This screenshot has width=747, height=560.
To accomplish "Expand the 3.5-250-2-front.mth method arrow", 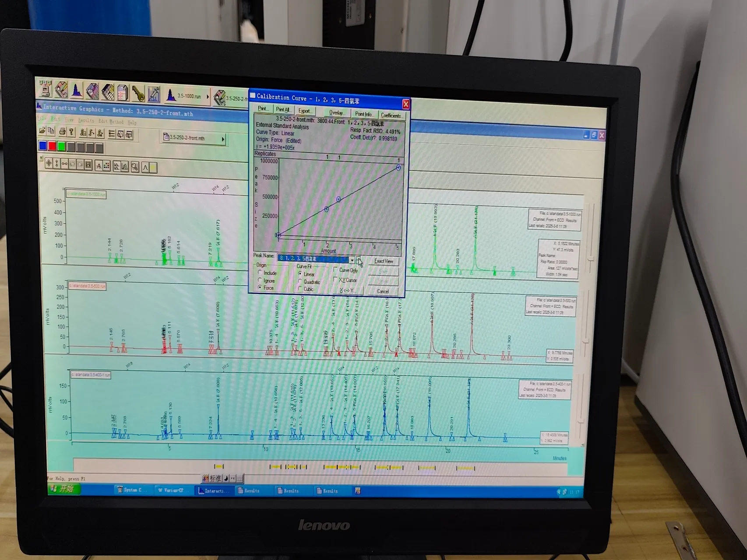I will (223, 139).
